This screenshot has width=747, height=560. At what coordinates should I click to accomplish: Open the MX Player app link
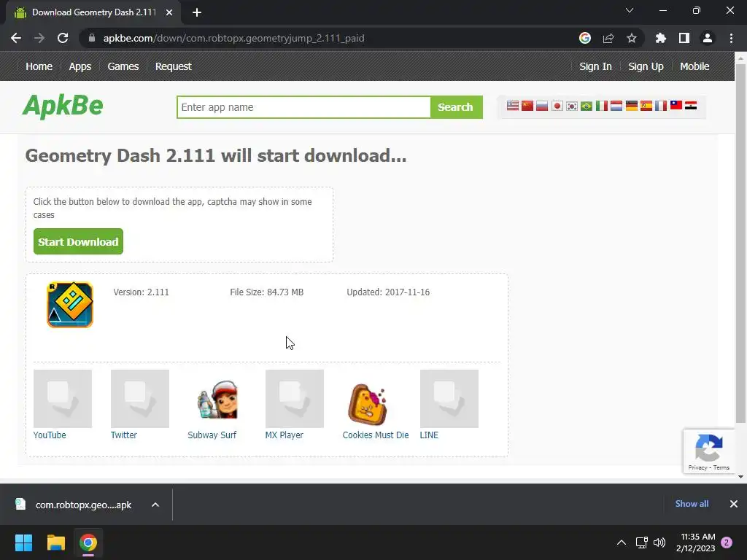click(x=284, y=435)
